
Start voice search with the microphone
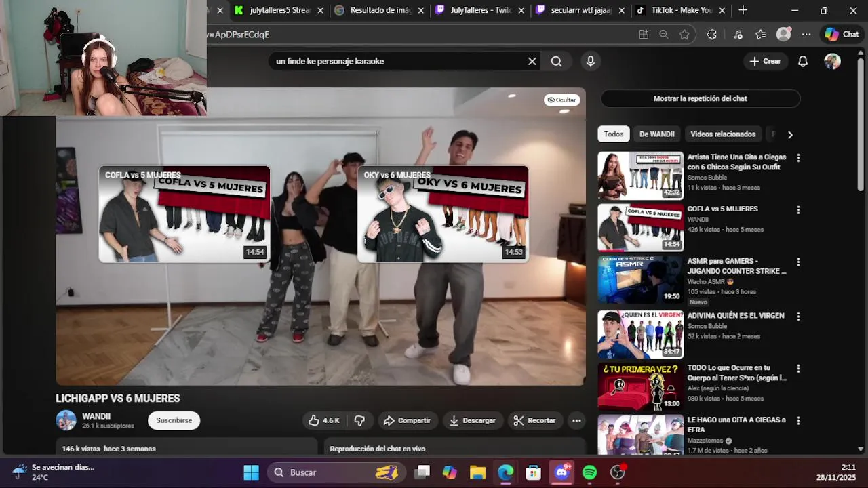pos(591,61)
